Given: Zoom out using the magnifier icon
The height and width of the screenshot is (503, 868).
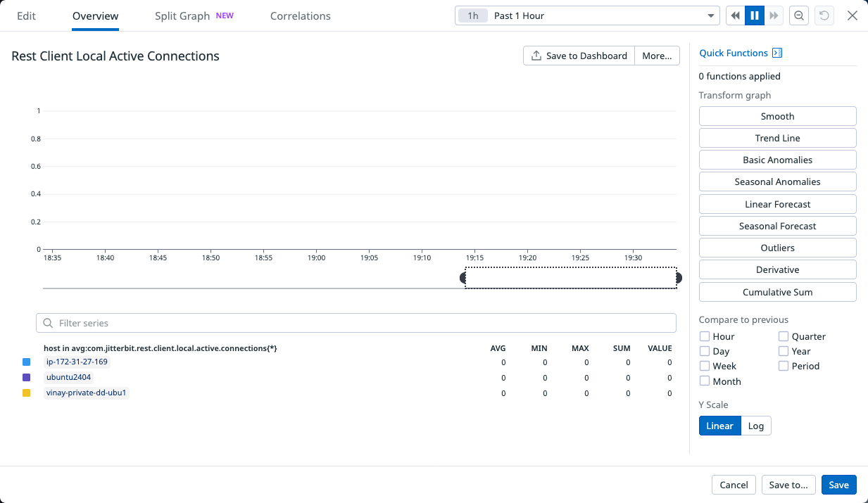Looking at the screenshot, I should pyautogui.click(x=798, y=15).
